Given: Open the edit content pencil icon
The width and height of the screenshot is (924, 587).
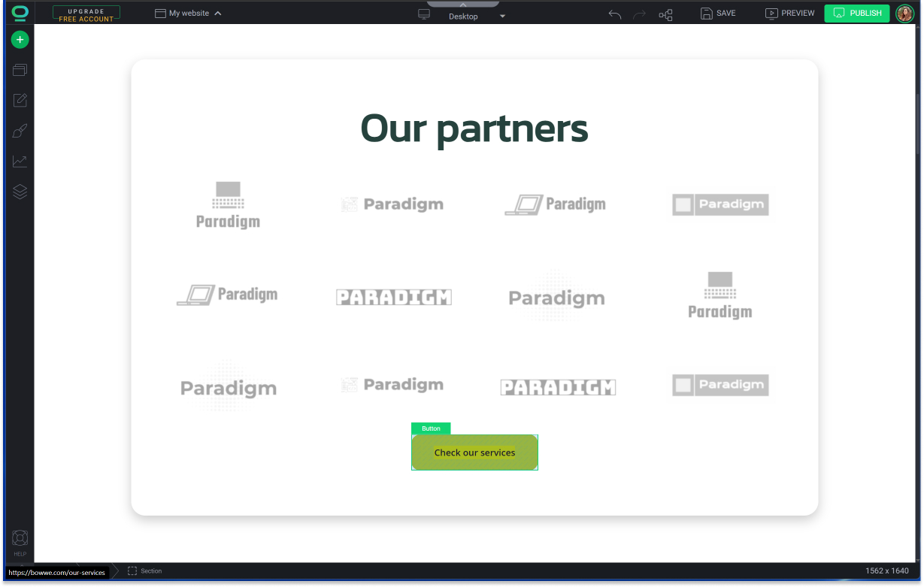Looking at the screenshot, I should click(20, 100).
